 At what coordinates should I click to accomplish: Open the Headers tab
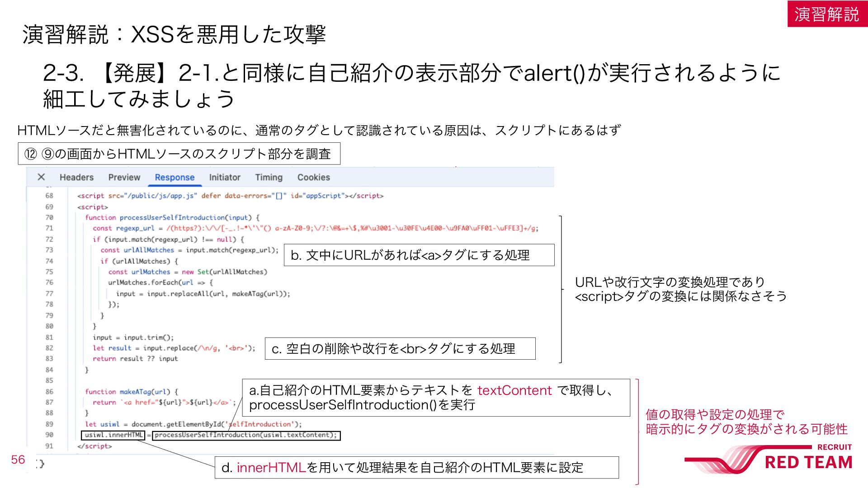(x=76, y=178)
